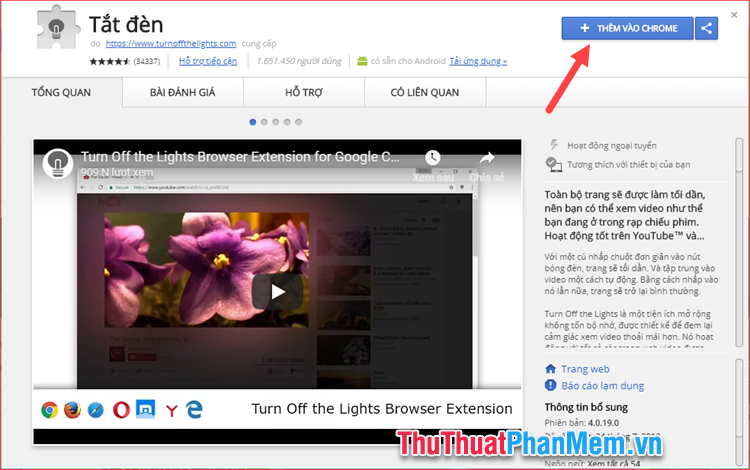Switch to the Có liên quan tab

(425, 92)
